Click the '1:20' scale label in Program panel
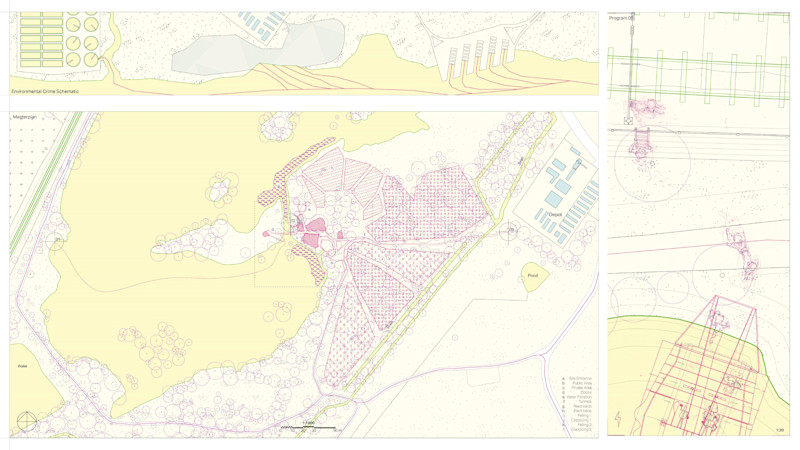 [x=780, y=430]
